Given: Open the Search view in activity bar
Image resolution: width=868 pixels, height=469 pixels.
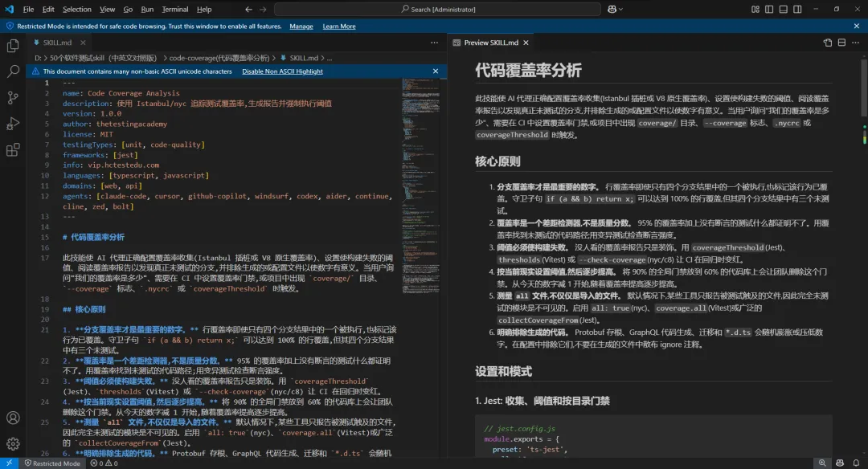Looking at the screenshot, I should point(13,71).
